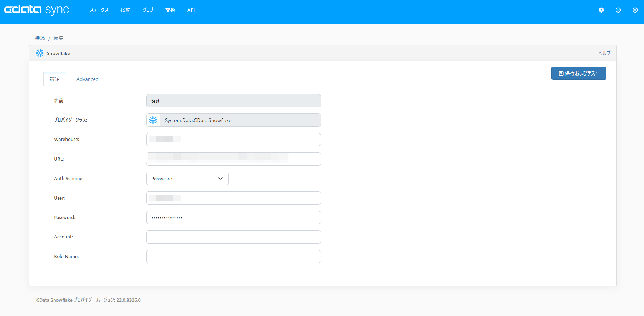The image size is (644, 316).
Task: Open the ステータス menu
Action: pos(99,10)
